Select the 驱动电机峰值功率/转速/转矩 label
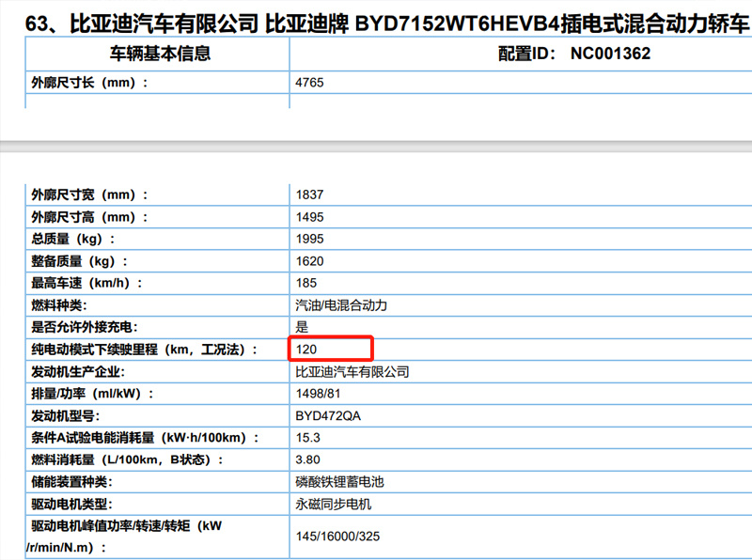 [x=124, y=537]
